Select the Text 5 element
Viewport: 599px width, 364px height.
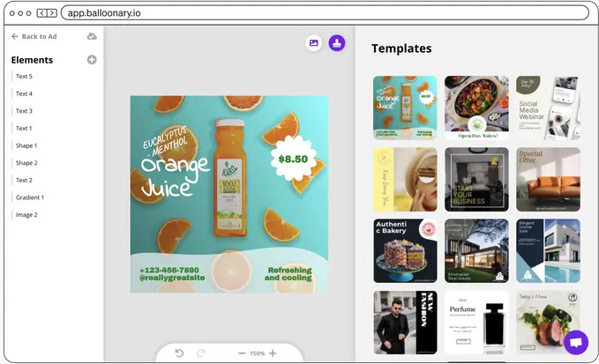[x=24, y=77]
